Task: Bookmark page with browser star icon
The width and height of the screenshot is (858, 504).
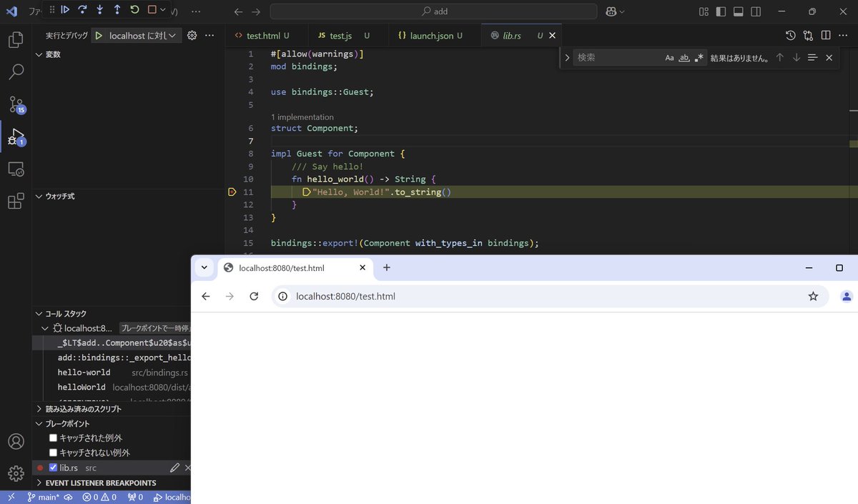Action: tap(813, 296)
